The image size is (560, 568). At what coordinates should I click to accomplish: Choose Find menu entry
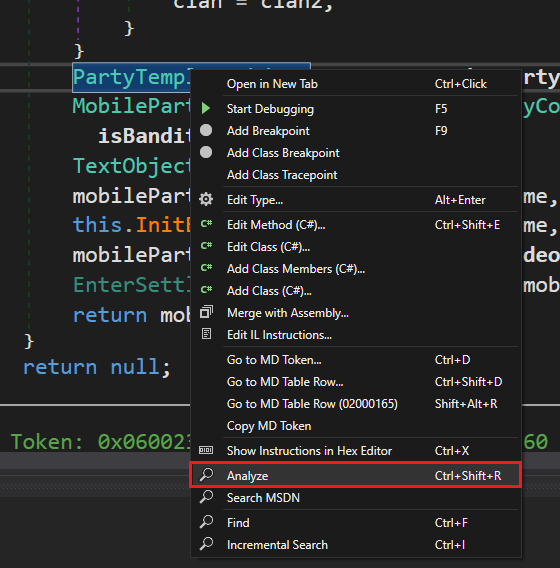pos(356,523)
